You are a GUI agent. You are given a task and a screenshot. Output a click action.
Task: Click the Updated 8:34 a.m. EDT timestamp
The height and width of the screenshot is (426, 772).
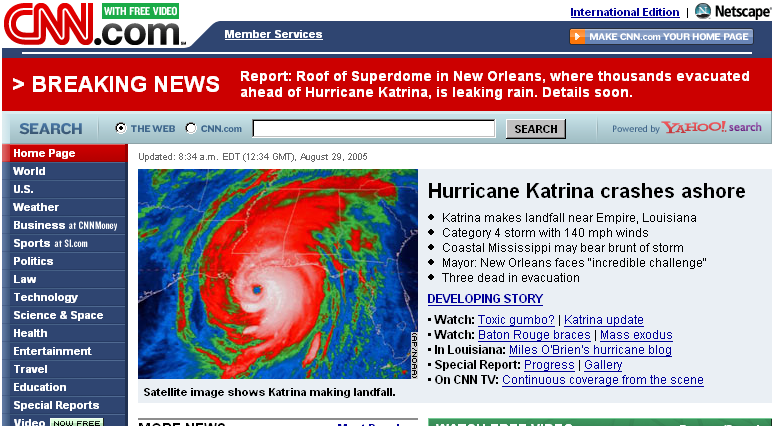pyautogui.click(x=253, y=157)
